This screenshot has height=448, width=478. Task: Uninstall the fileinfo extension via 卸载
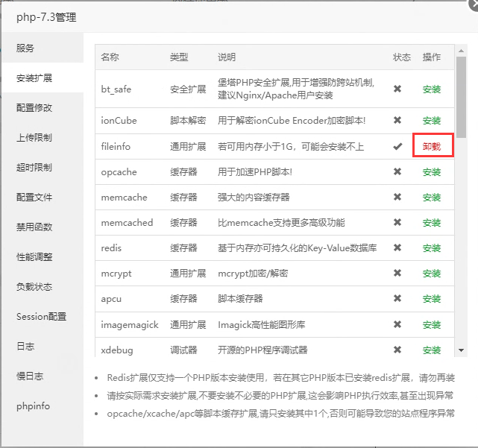[x=432, y=147]
